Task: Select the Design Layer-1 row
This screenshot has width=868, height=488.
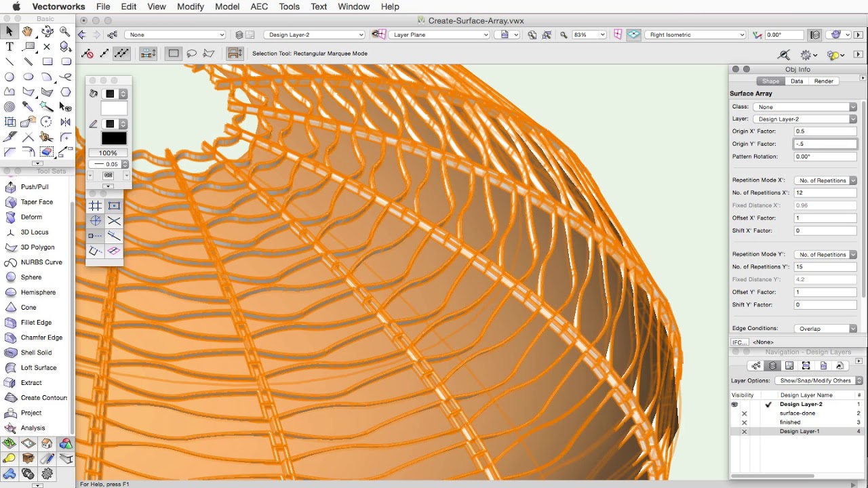Action: pos(796,432)
